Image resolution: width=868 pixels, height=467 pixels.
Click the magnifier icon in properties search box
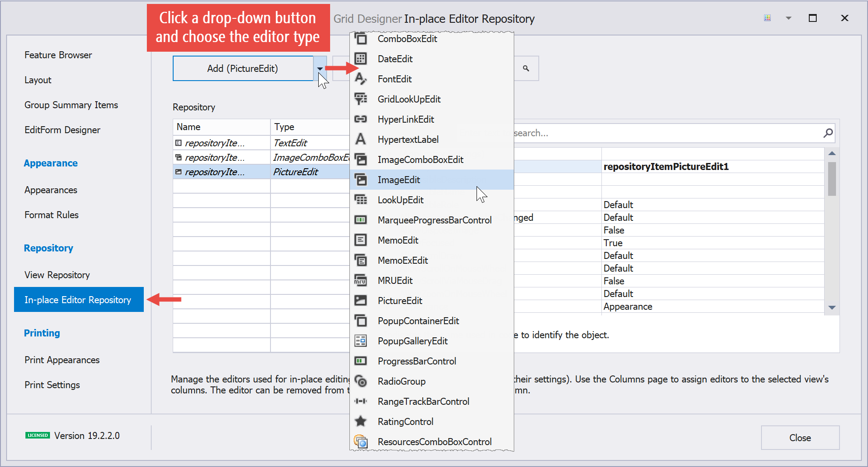[828, 133]
